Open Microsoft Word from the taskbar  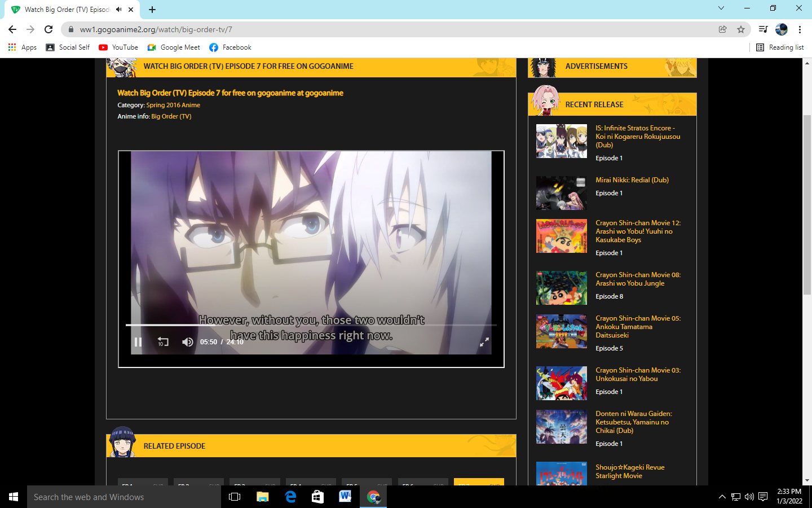click(x=346, y=497)
